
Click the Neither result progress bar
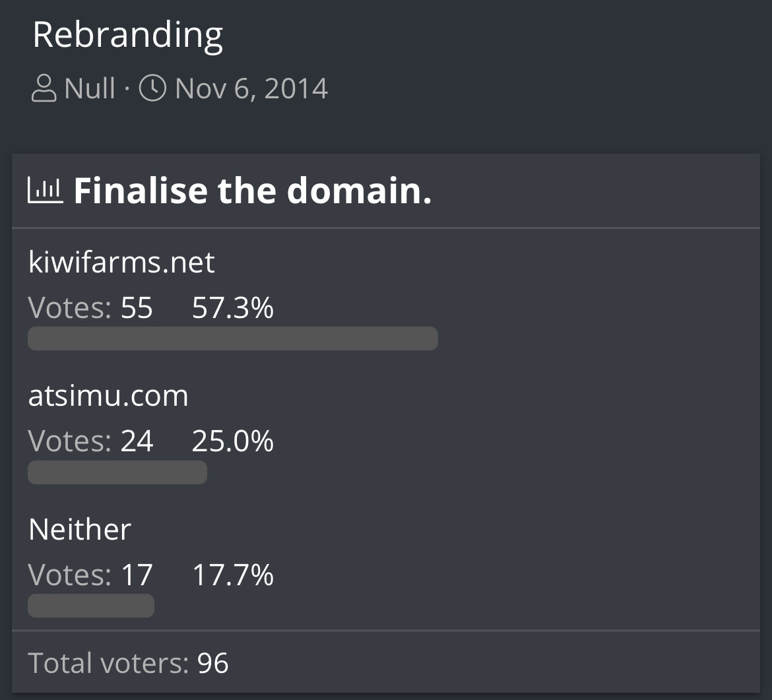(x=91, y=606)
